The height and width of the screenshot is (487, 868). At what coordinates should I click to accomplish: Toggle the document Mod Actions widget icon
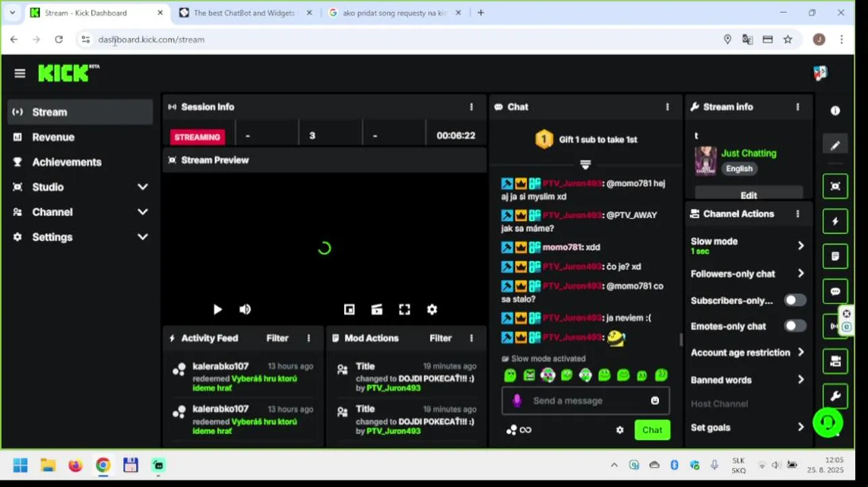[x=836, y=256]
